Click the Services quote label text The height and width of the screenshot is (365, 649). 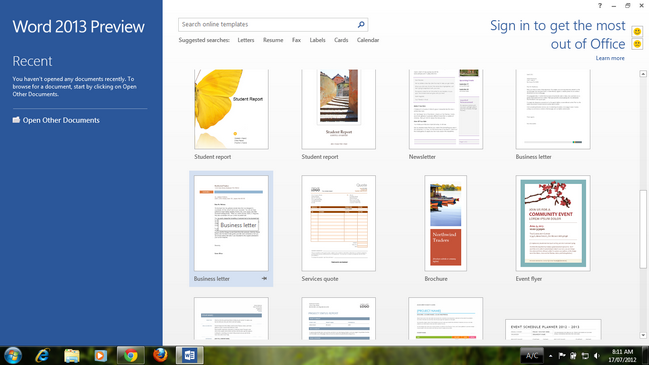[x=320, y=279]
